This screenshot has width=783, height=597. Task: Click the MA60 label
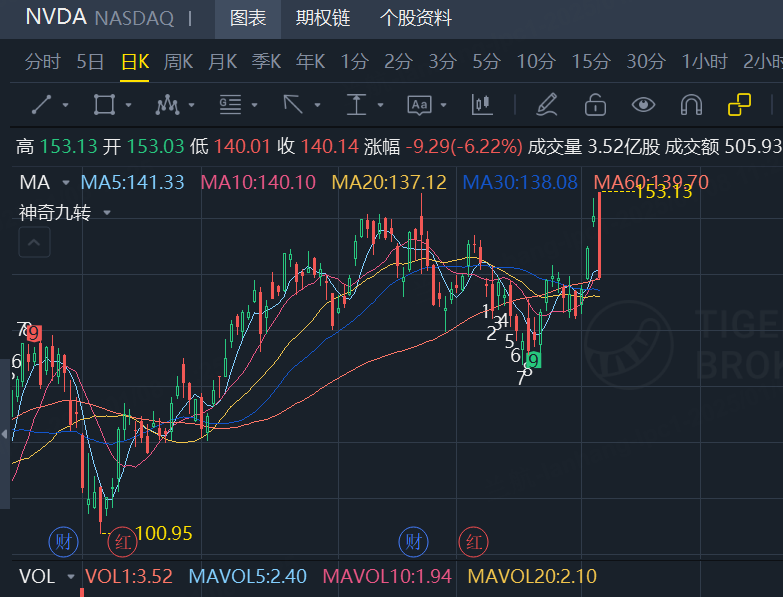[x=651, y=182]
